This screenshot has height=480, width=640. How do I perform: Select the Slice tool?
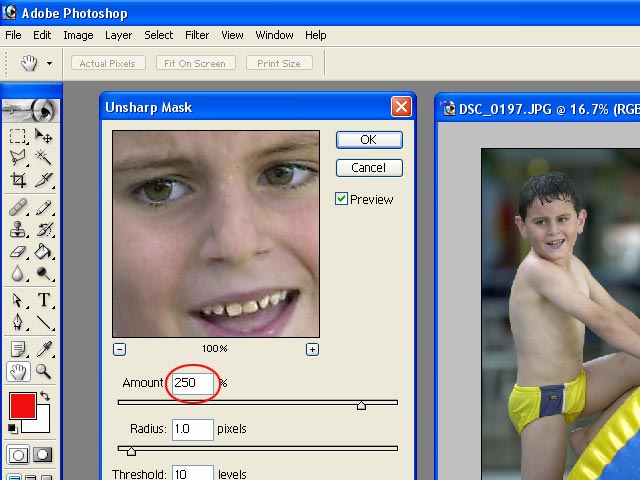[43, 180]
